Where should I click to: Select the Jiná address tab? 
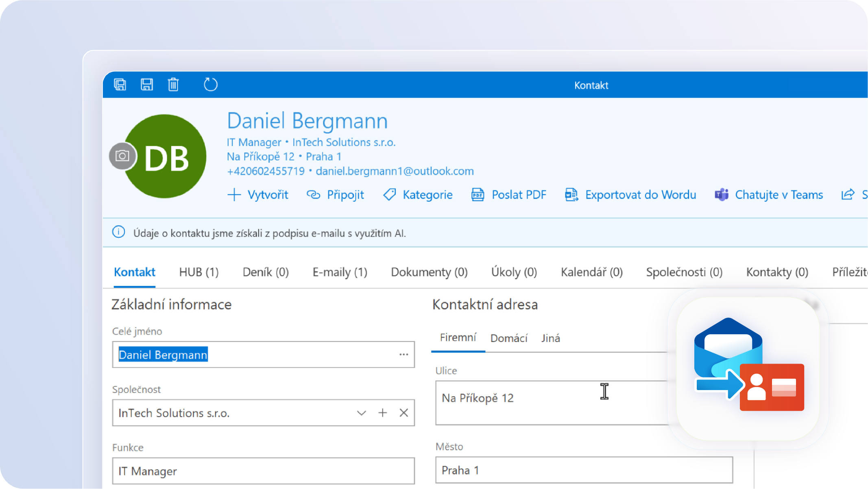(x=551, y=338)
